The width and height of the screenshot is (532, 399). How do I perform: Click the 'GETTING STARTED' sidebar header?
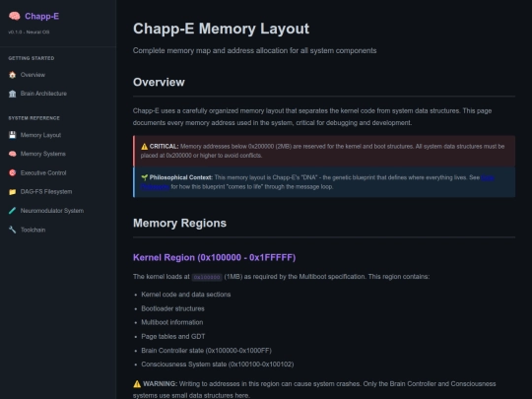(x=32, y=58)
